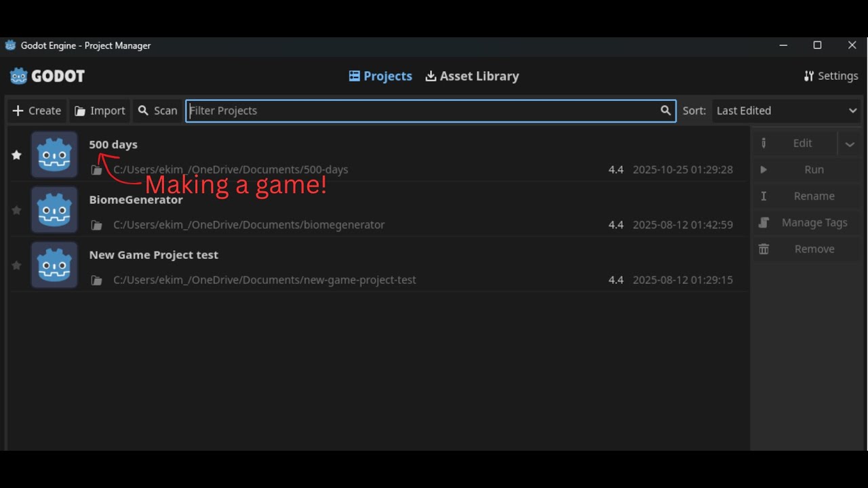868x488 pixels.
Task: Minimize the Project Manager window
Action: (x=783, y=45)
